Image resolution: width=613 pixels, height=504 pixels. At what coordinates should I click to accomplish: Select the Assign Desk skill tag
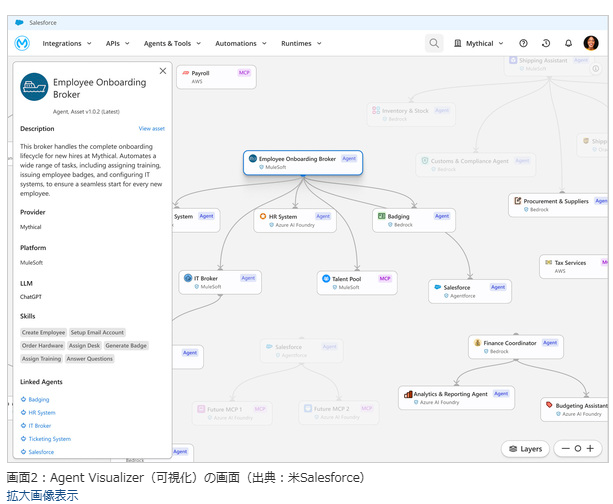(x=84, y=346)
